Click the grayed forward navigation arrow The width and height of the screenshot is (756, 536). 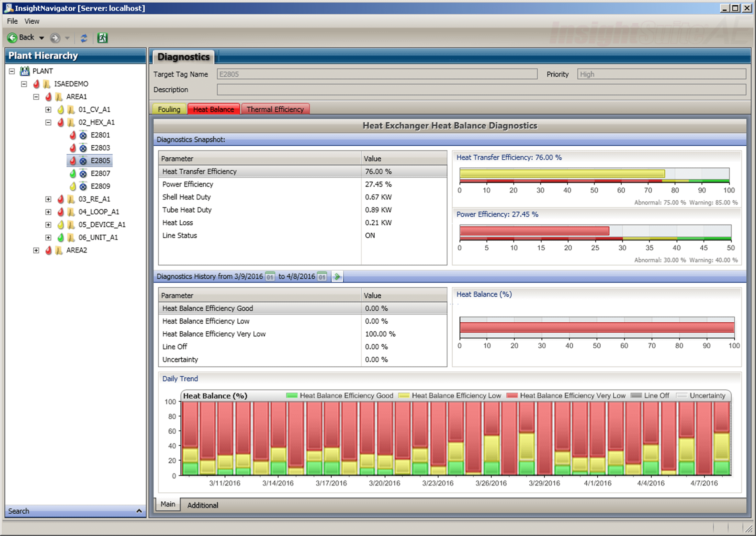point(55,38)
